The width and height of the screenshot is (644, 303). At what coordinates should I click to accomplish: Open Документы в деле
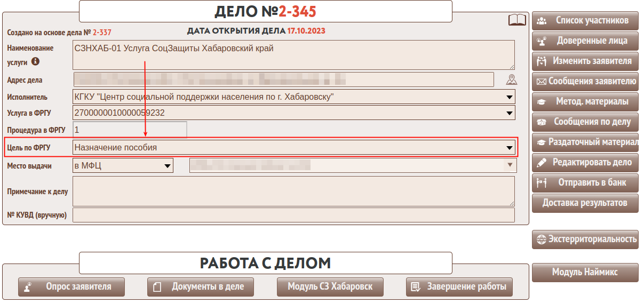[200, 287]
